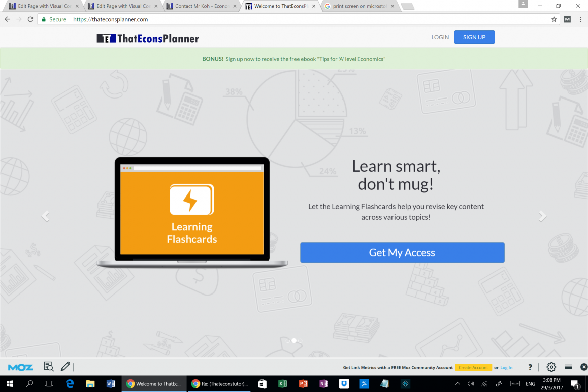Screen dimensions: 588x392
Task: Open the volume control in system tray
Action: tap(470, 384)
